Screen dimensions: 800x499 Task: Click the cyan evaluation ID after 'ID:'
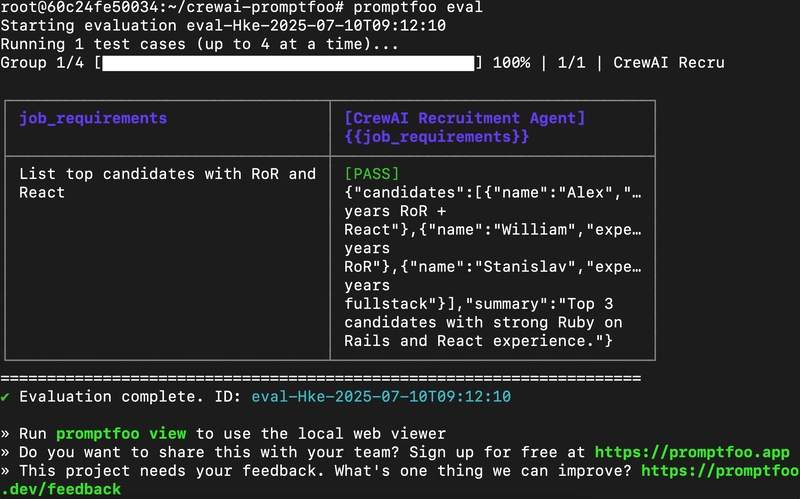point(381,397)
